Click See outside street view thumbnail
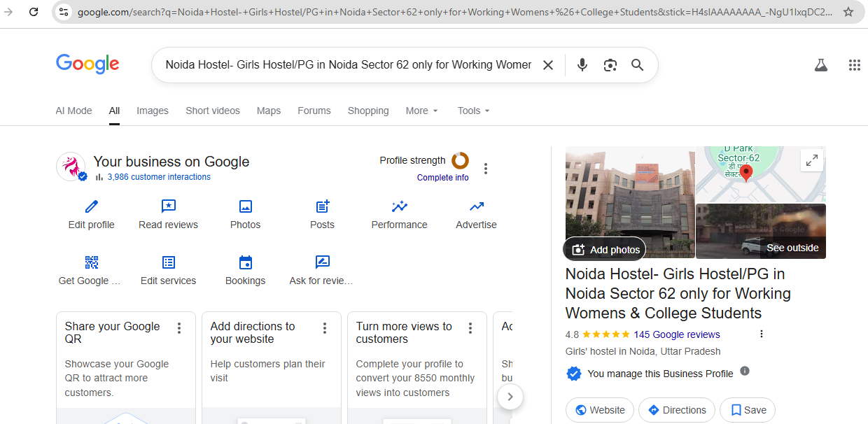This screenshot has width=868, height=424. 761,232
